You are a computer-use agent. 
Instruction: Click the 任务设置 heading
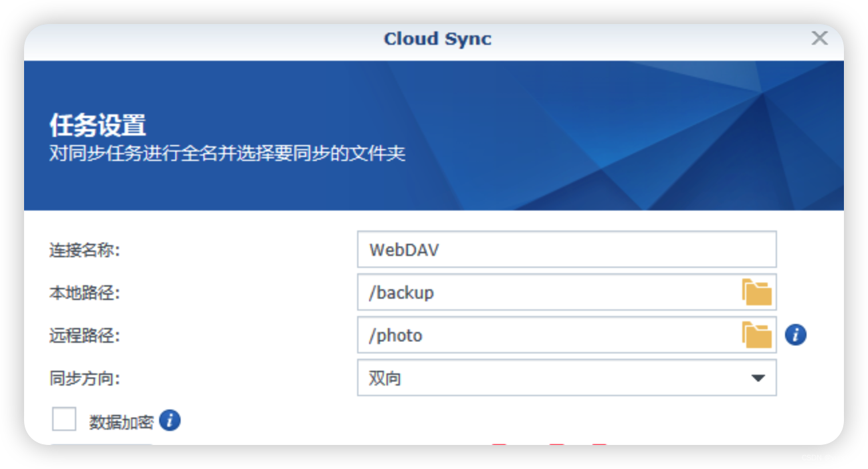[x=98, y=126]
